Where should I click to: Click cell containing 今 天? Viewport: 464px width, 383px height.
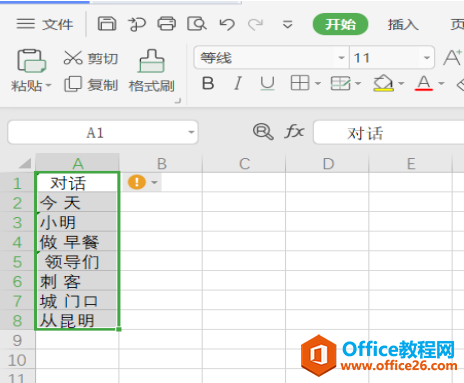click(77, 202)
